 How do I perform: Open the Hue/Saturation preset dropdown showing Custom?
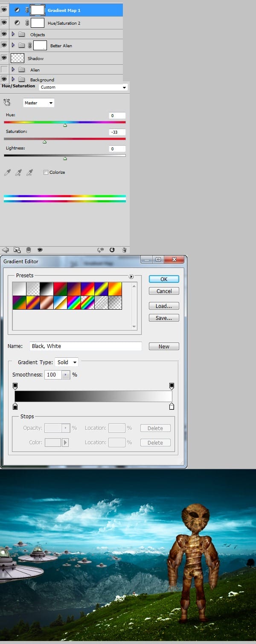tap(83, 87)
